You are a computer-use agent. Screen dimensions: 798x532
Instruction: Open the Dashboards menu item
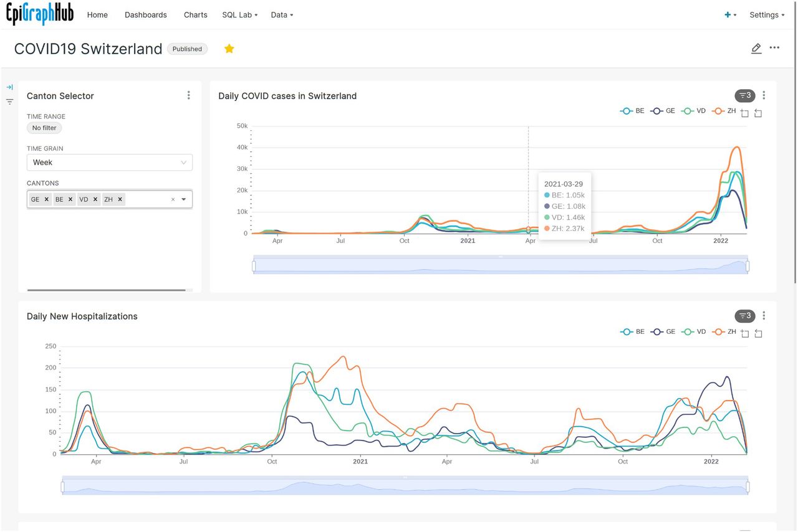click(146, 15)
